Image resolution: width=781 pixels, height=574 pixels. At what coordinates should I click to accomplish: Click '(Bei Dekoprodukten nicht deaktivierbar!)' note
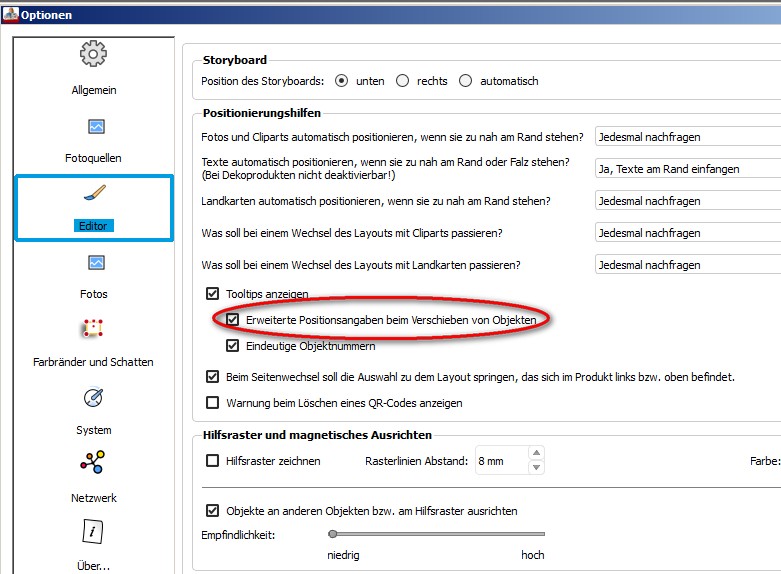[x=298, y=175]
